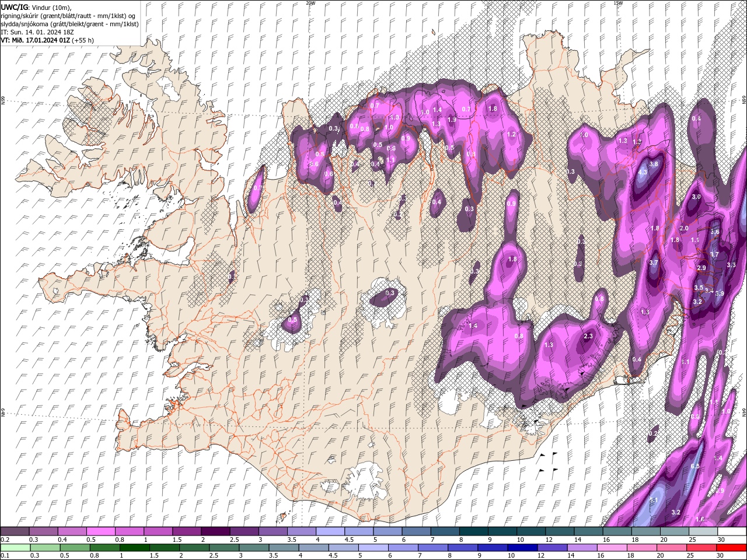
Task: Click the 'VT: Mið. 17.01.2024 01Z (+55 h)' line
Action: tap(47, 40)
